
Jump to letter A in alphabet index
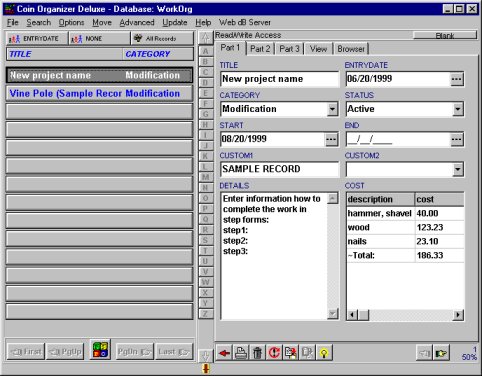206,51
